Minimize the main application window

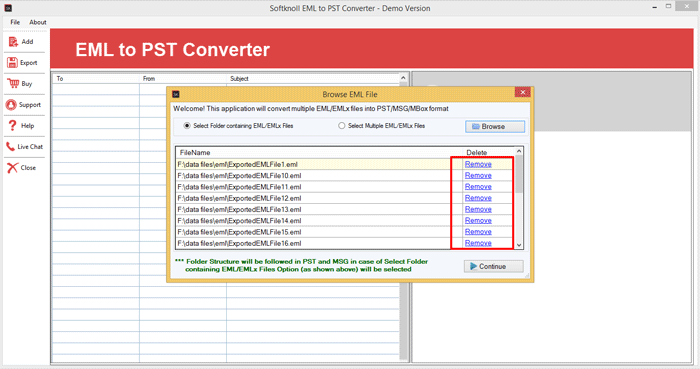pos(654,7)
